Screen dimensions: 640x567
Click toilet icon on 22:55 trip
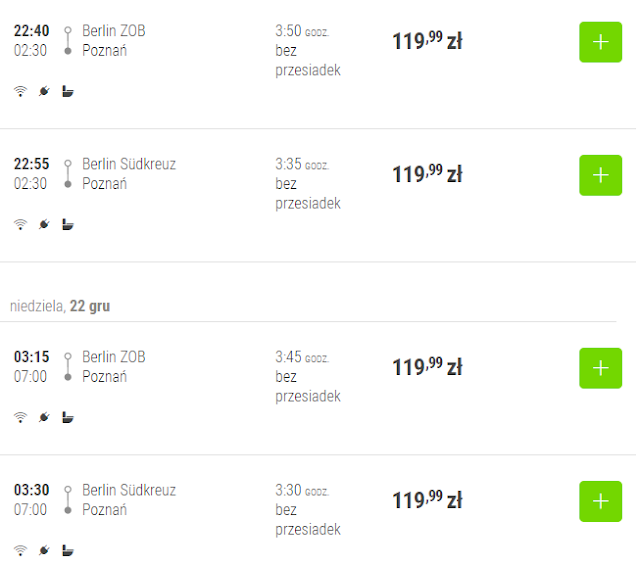(x=68, y=224)
